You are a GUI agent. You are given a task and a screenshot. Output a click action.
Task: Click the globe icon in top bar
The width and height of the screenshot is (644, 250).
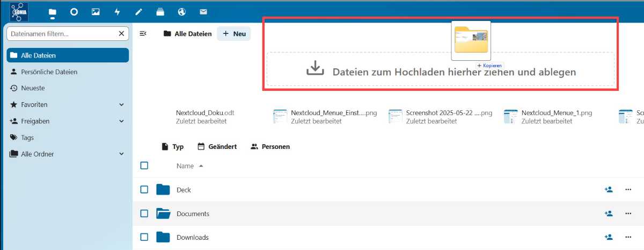tap(182, 12)
